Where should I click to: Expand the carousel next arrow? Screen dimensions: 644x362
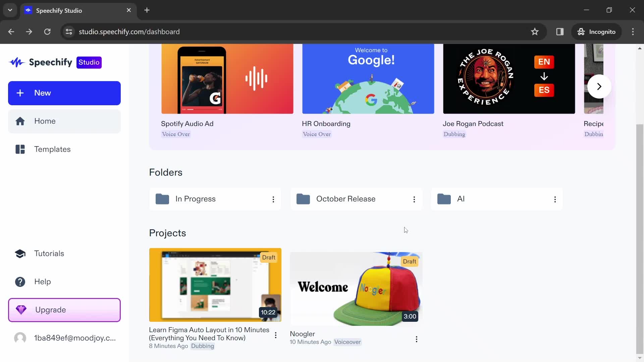click(599, 86)
